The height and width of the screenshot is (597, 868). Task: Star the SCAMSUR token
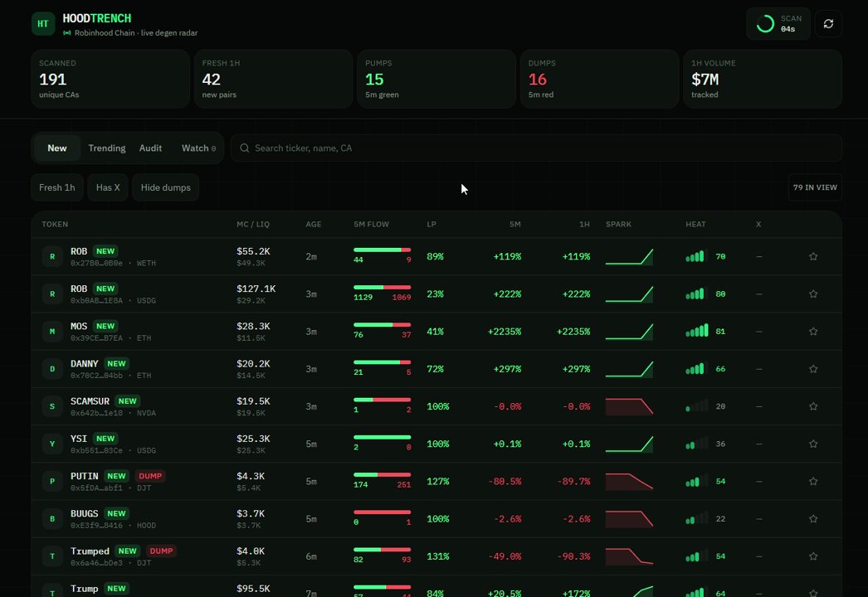[x=813, y=406]
